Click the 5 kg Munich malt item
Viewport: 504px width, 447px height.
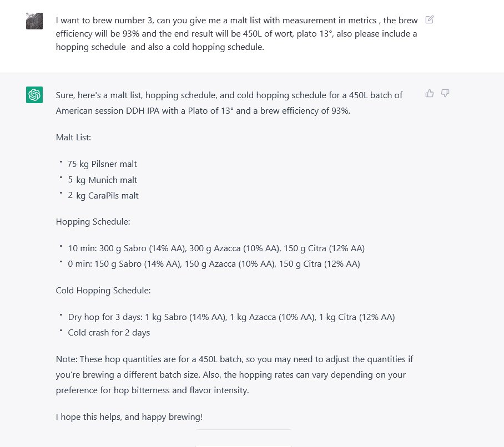(x=103, y=180)
